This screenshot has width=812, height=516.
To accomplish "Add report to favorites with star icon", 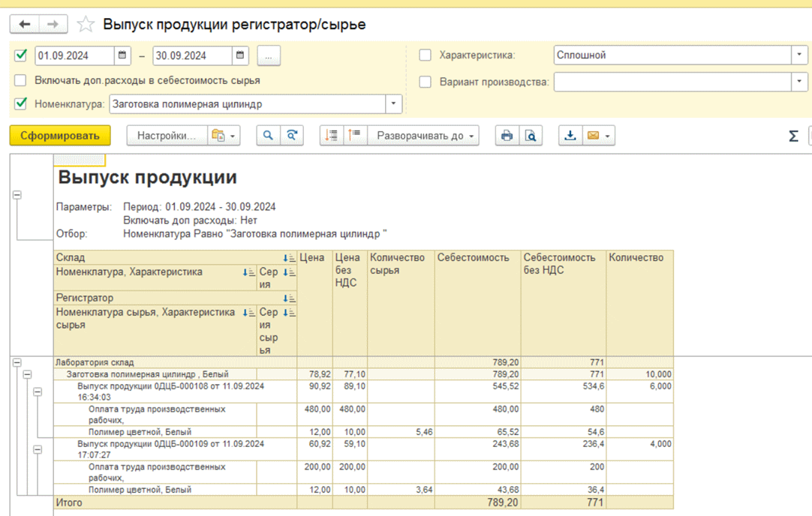I will [86, 25].
